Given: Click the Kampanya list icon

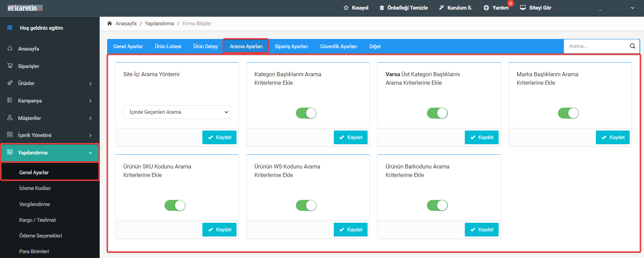Looking at the screenshot, I should (x=10, y=100).
